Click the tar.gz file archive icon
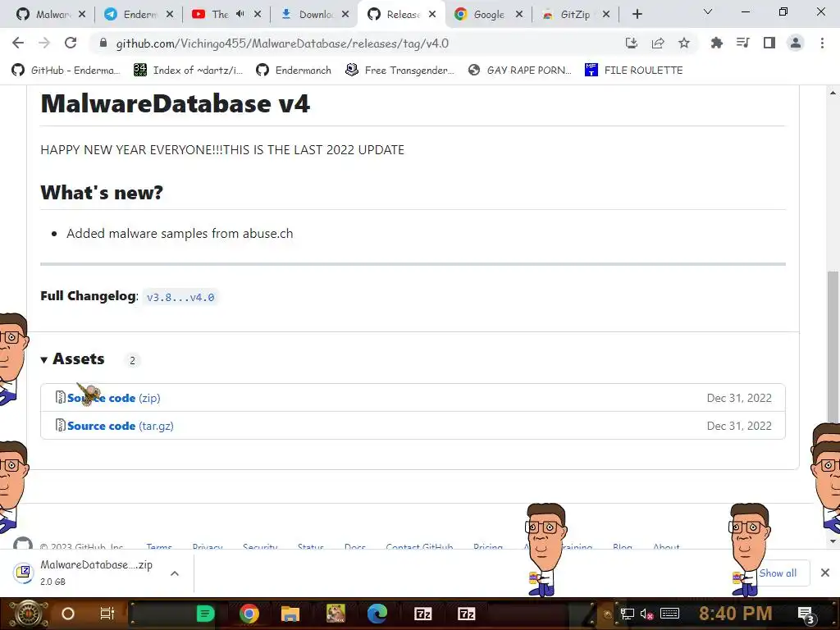 pyautogui.click(x=61, y=426)
